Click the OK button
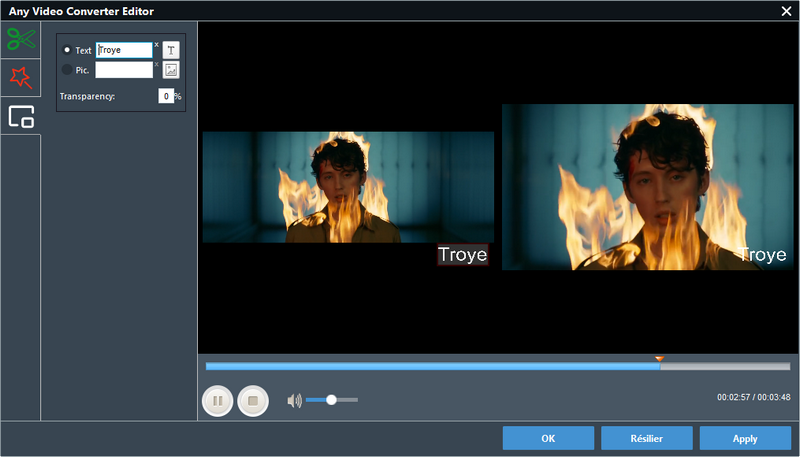 [548, 438]
